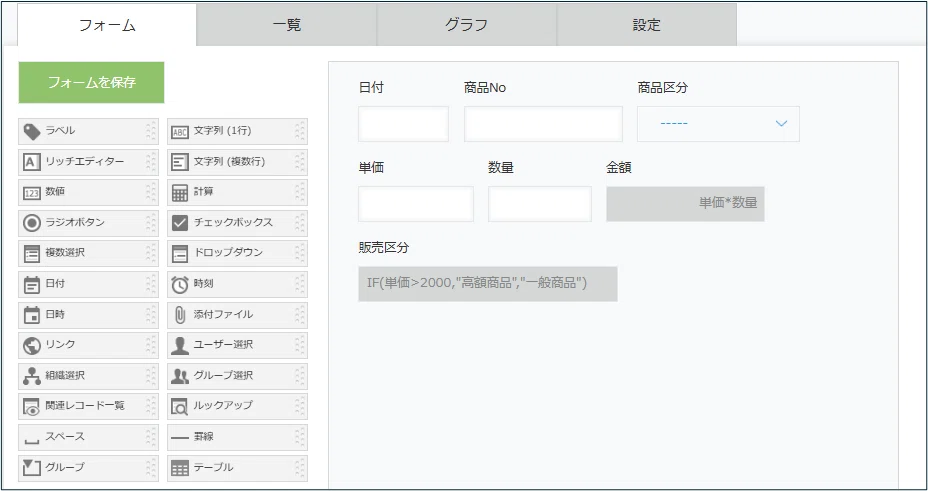This screenshot has width=928, height=491.
Task: Click the 計算 drag handle dots
Action: 300,193
